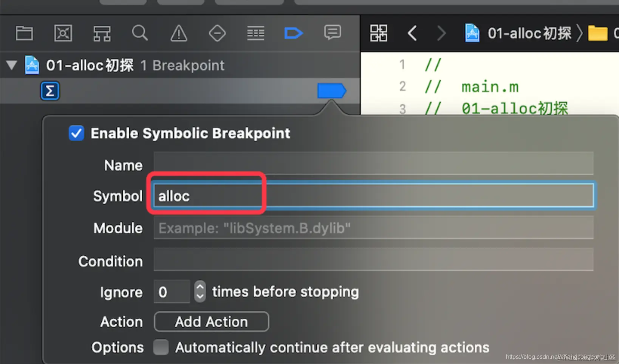Click the Symbol field containing alloc
Screen dimensions: 619x364
[373, 196]
